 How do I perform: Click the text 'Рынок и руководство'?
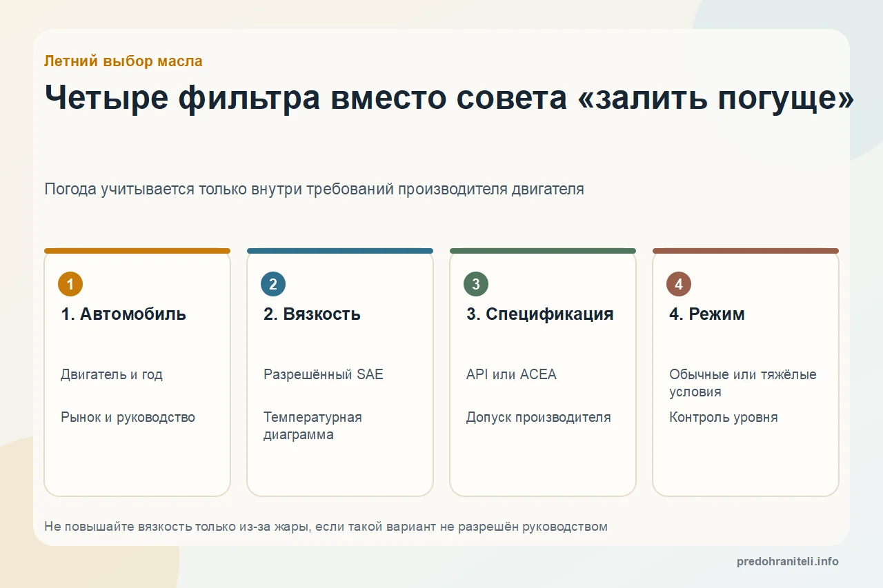pos(128,418)
